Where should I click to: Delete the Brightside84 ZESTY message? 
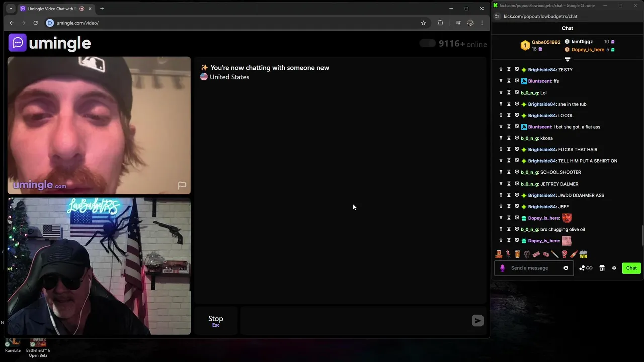coord(501,70)
